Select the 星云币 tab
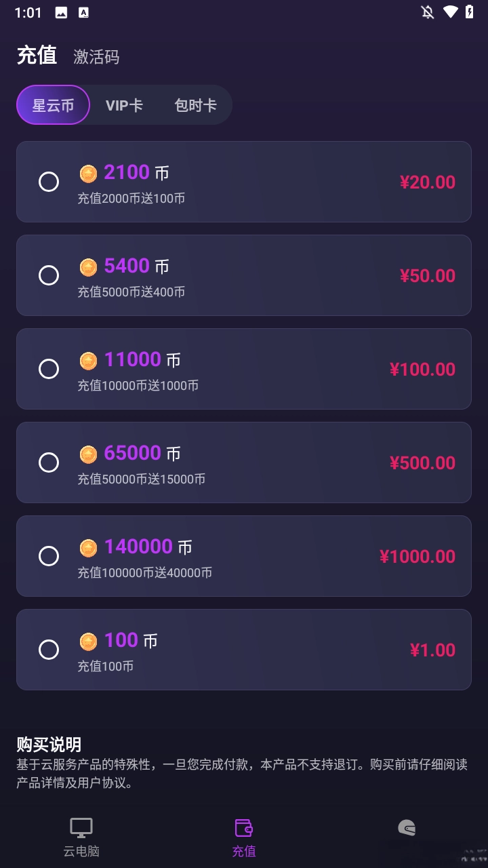Viewport: 488px width, 868px height. [x=53, y=105]
